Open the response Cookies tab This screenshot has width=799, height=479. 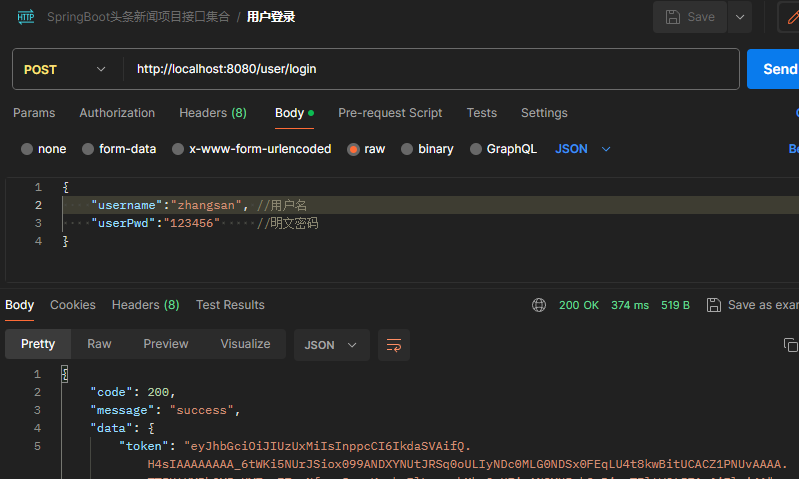73,305
